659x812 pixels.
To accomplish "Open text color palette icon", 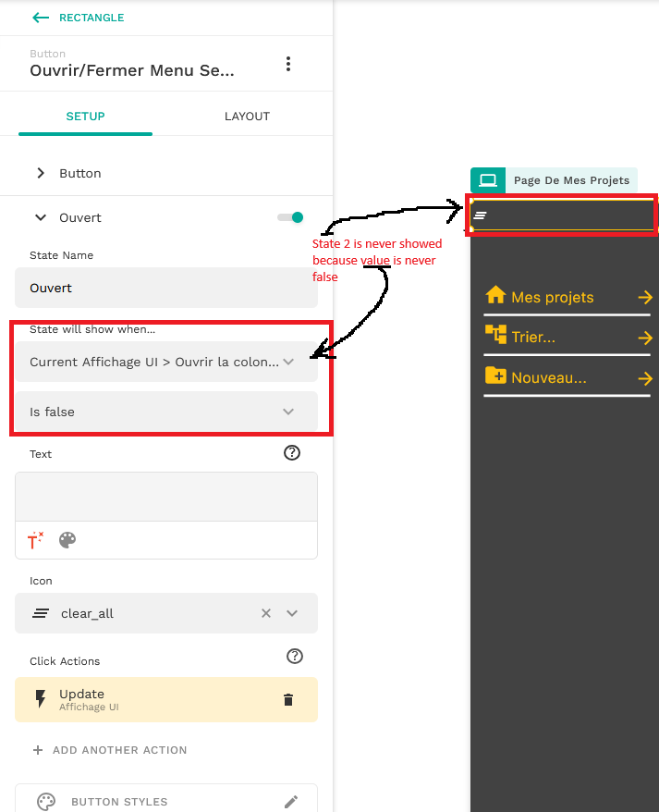I will (67, 540).
